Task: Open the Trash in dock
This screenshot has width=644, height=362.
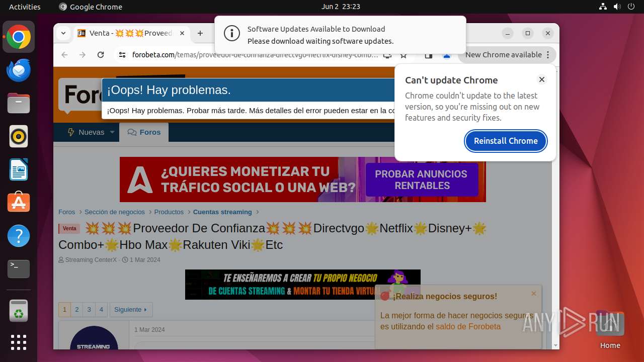Action: click(x=19, y=311)
